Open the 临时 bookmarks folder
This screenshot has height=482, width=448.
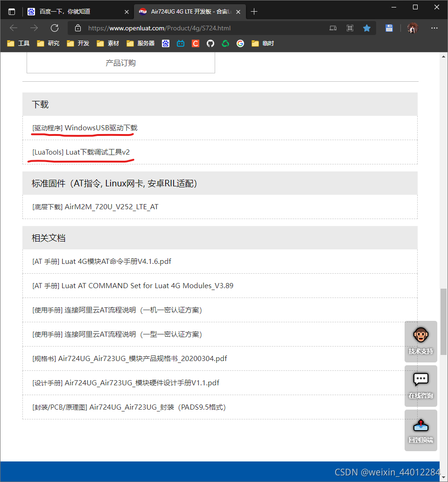coord(263,43)
